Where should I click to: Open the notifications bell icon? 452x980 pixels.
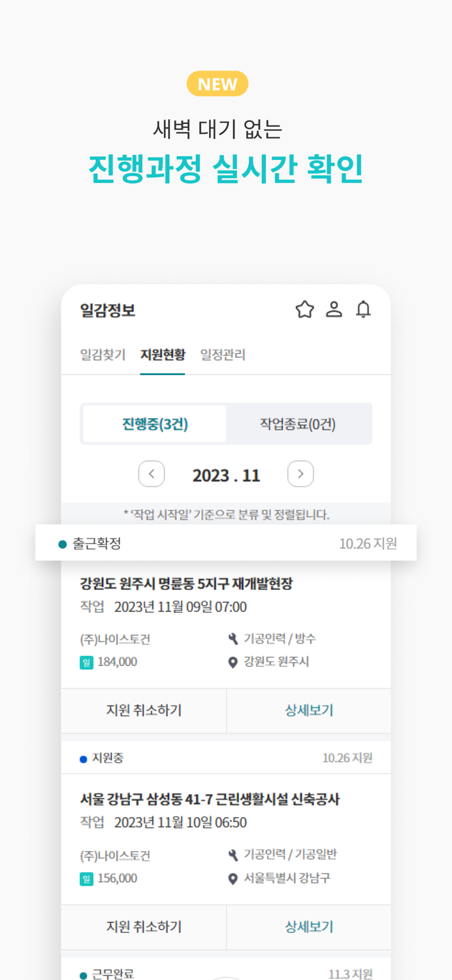click(364, 310)
